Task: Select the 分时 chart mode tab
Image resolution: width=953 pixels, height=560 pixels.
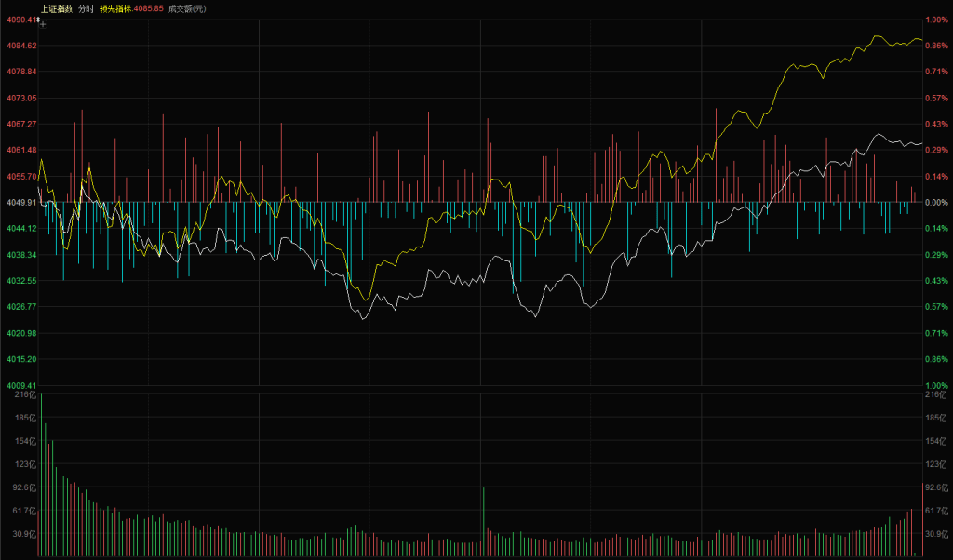Action: [86, 7]
